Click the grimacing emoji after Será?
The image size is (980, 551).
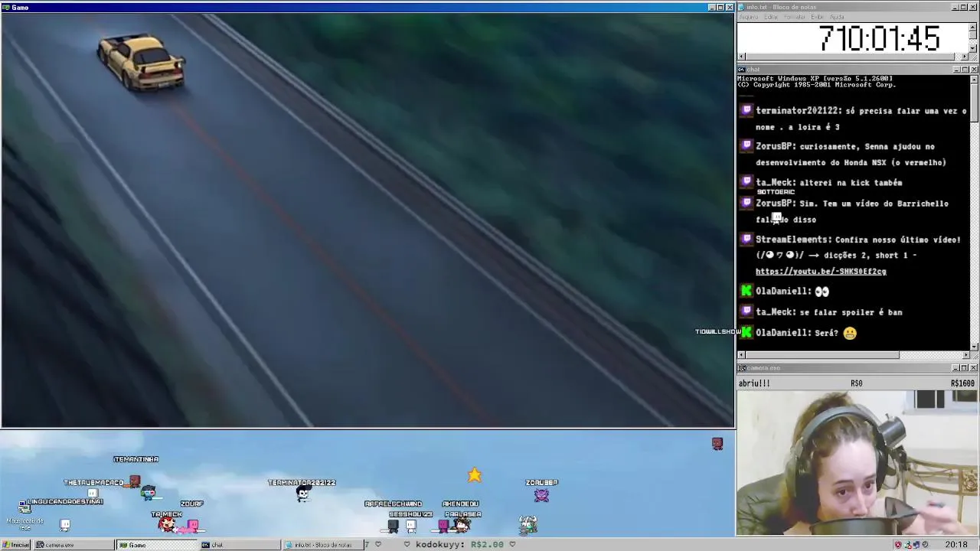[x=849, y=333]
